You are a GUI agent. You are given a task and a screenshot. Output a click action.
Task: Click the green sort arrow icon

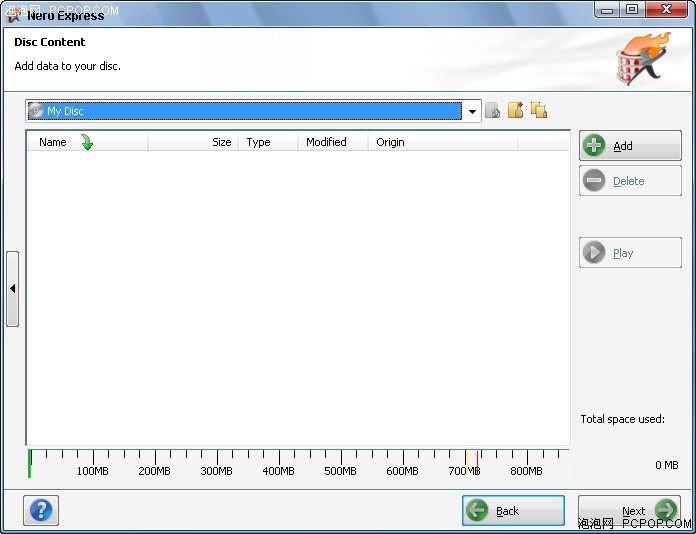87,142
